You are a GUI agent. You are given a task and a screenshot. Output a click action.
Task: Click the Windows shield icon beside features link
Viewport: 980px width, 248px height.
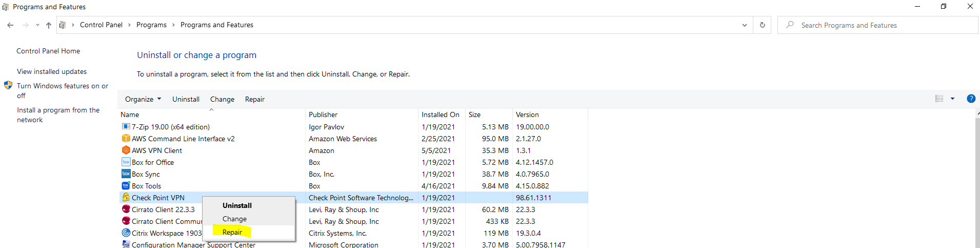[x=8, y=85]
